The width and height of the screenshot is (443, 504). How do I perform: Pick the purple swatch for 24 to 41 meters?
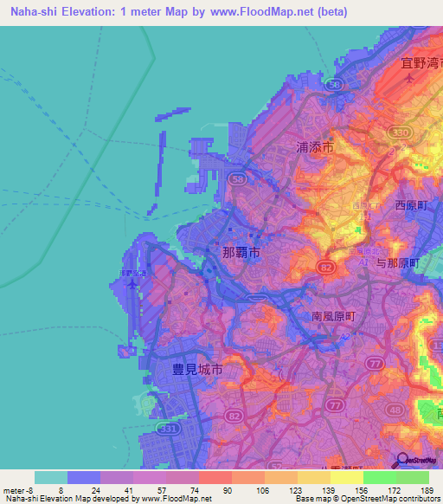[x=117, y=478]
